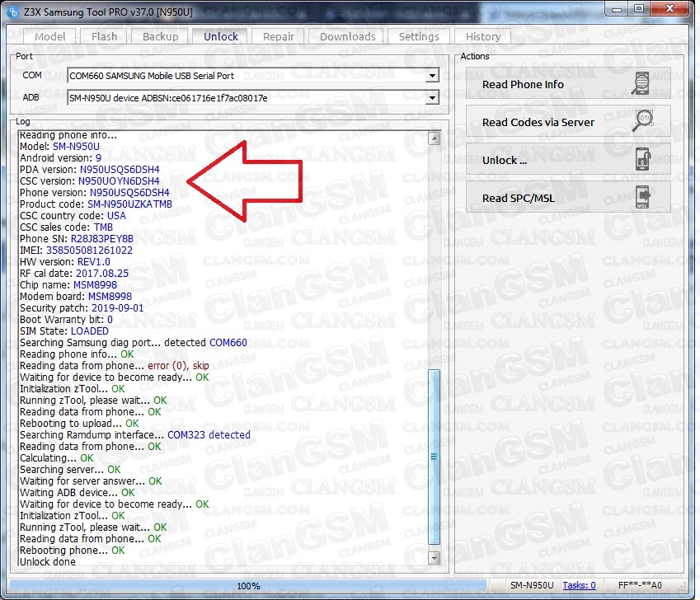
Task: Select the Unlock tab
Action: pyautogui.click(x=220, y=36)
